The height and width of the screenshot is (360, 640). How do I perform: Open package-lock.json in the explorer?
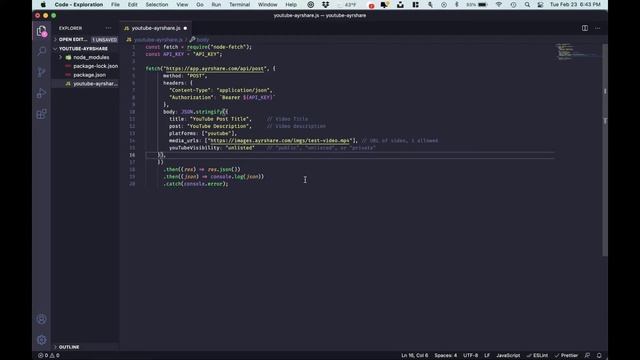(x=96, y=66)
